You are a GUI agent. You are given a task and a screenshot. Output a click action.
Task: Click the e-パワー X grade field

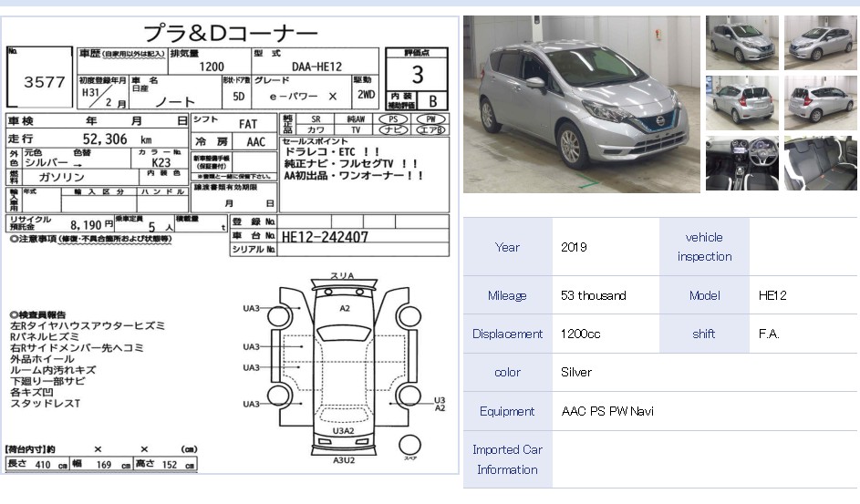[x=303, y=97]
